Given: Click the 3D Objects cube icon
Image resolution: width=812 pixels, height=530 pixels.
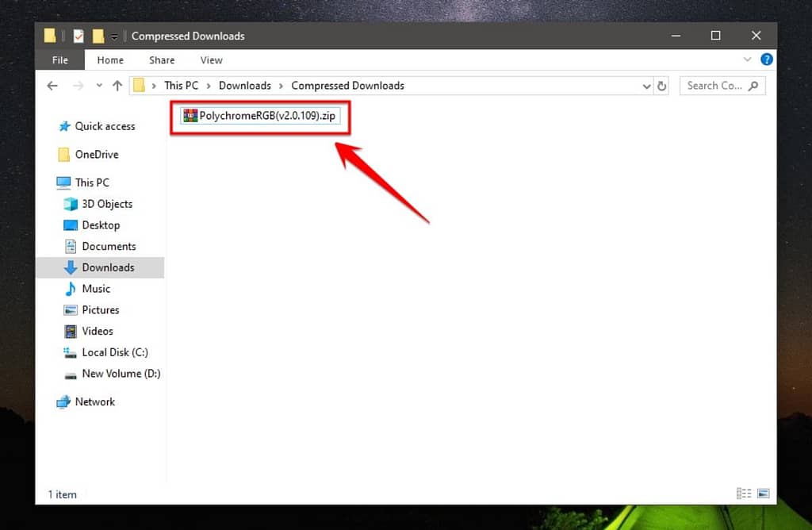Looking at the screenshot, I should click(x=71, y=204).
